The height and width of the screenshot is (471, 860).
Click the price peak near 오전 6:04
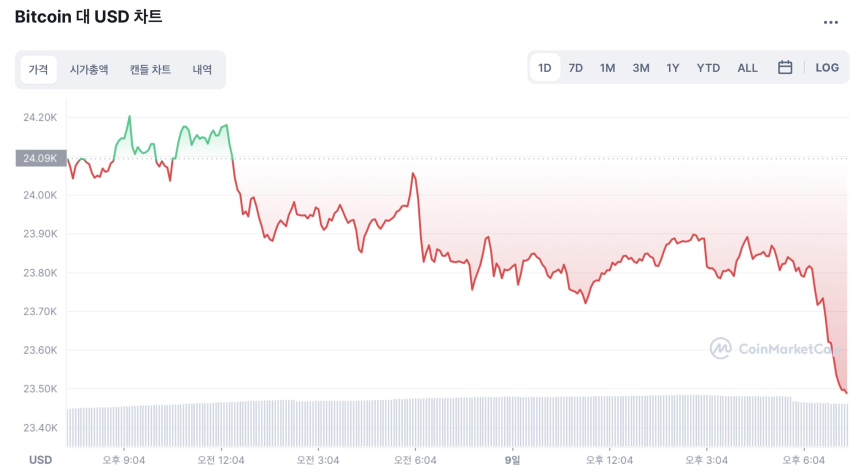412,174
